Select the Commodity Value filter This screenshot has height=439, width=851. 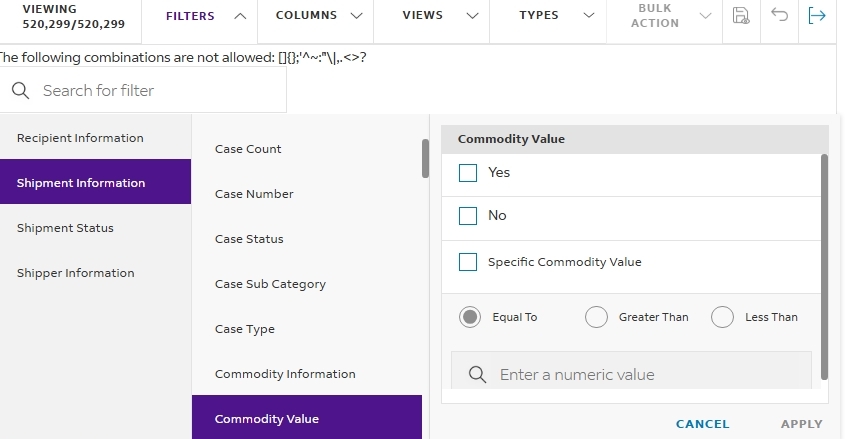[x=307, y=417]
